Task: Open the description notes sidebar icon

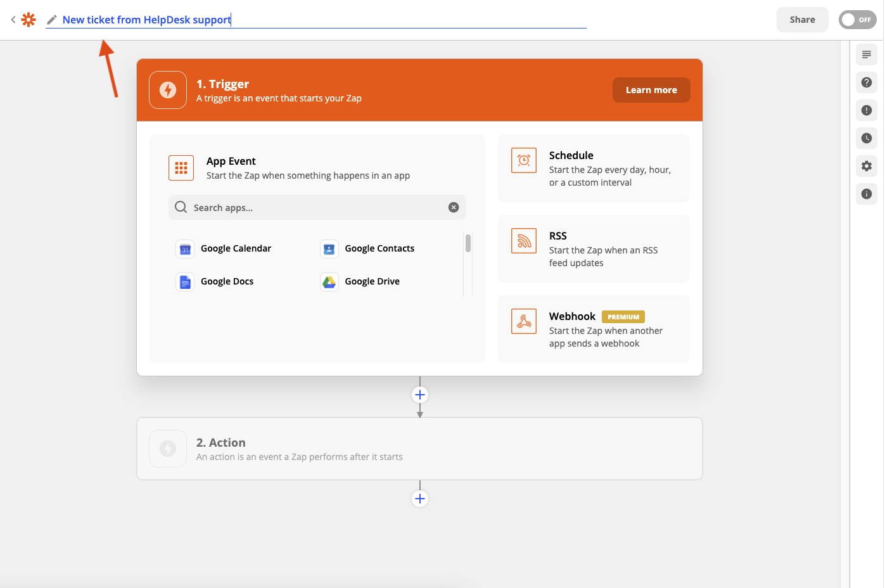Action: coord(867,54)
